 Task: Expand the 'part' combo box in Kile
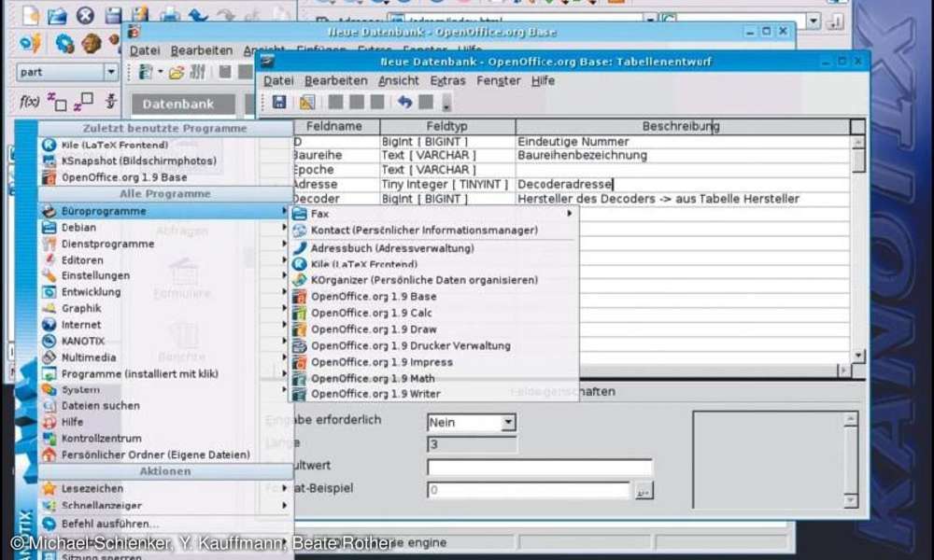pos(110,72)
